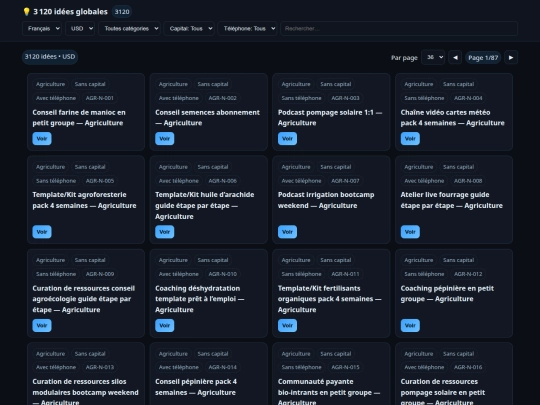Click title Podcast pompage solaire 1:1
This screenshot has height=405, width=540.
pyautogui.click(x=330, y=118)
